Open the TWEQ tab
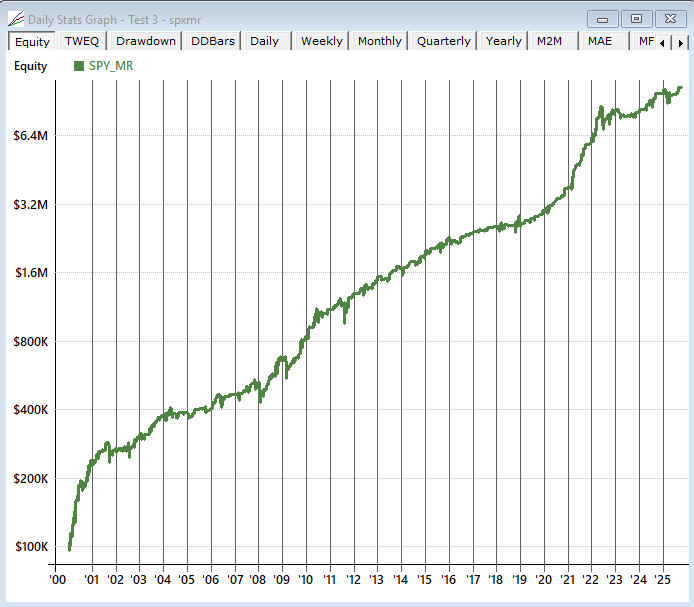 [x=82, y=41]
